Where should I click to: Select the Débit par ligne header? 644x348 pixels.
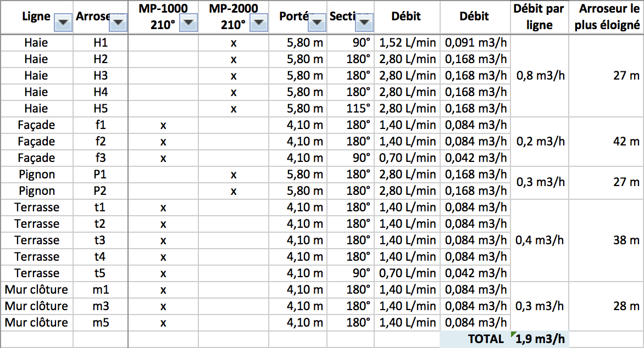(539, 17)
